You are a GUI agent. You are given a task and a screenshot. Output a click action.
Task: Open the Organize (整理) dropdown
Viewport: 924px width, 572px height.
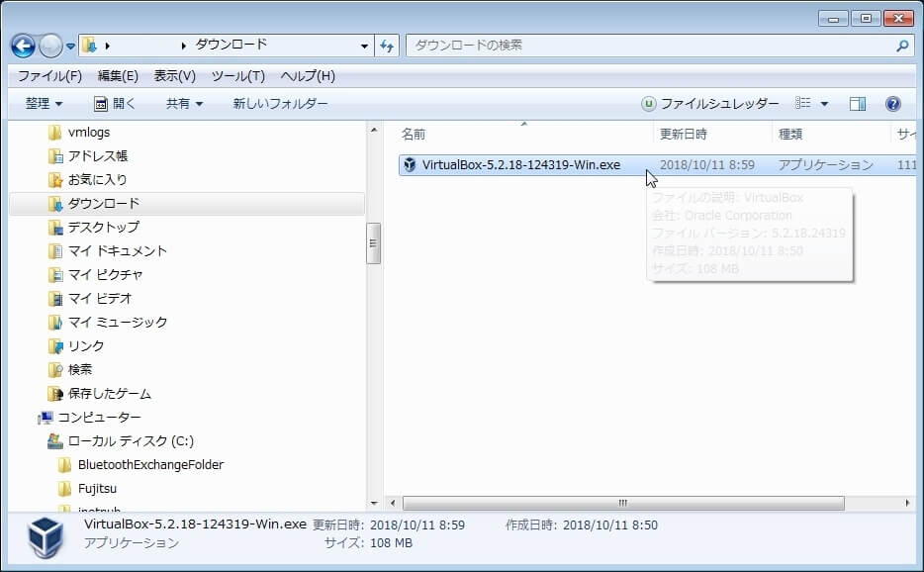[44, 104]
